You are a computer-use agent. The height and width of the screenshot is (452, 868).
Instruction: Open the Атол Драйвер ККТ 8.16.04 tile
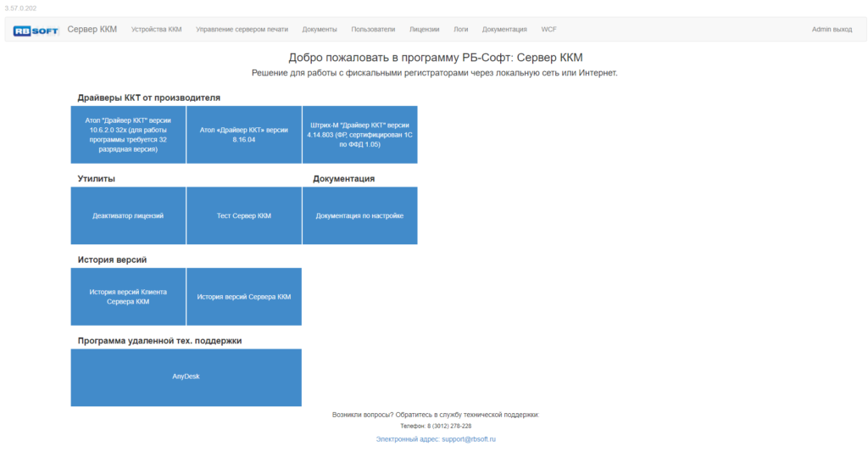pyautogui.click(x=244, y=135)
